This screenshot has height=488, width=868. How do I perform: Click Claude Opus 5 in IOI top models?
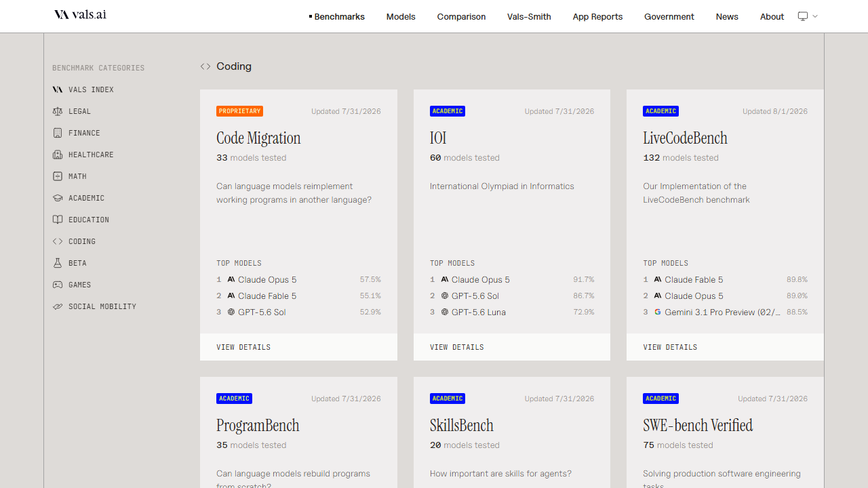pyautogui.click(x=481, y=279)
